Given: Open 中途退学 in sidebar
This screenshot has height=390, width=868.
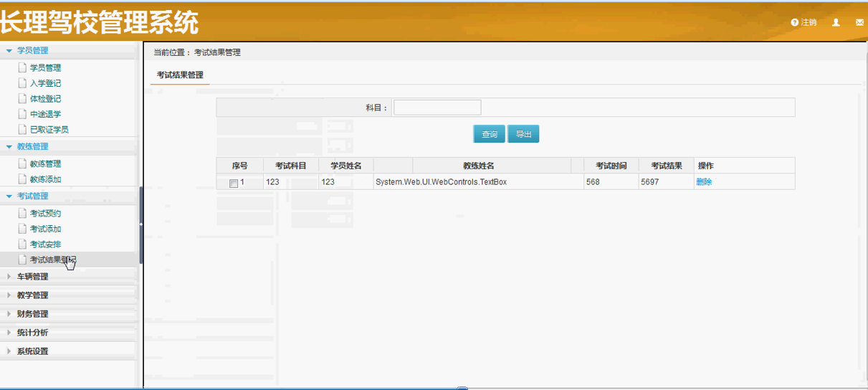Looking at the screenshot, I should pos(45,114).
